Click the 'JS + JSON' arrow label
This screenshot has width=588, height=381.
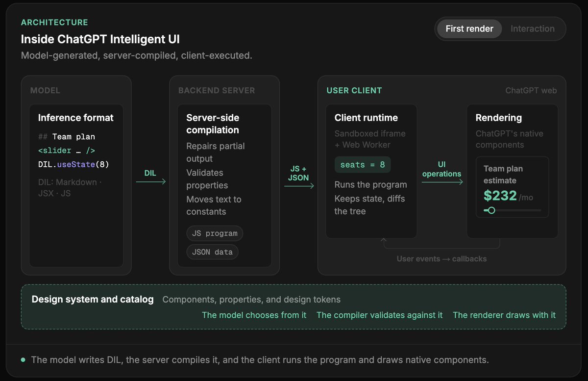(x=298, y=173)
